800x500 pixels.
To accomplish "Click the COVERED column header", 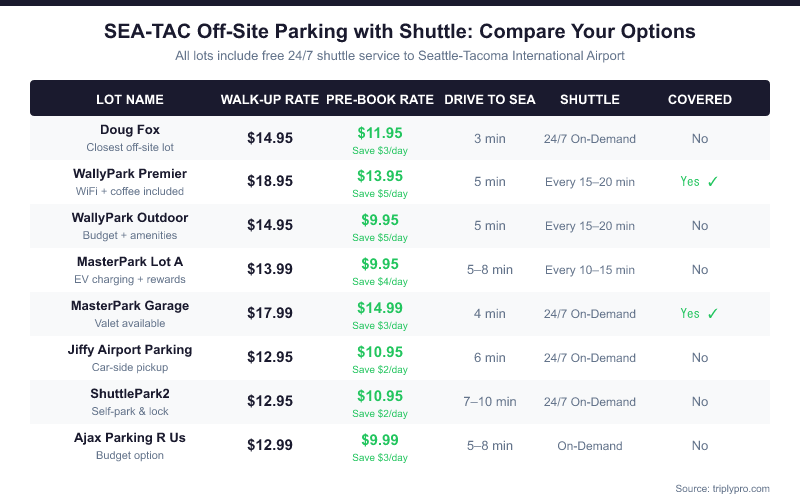I will (700, 100).
